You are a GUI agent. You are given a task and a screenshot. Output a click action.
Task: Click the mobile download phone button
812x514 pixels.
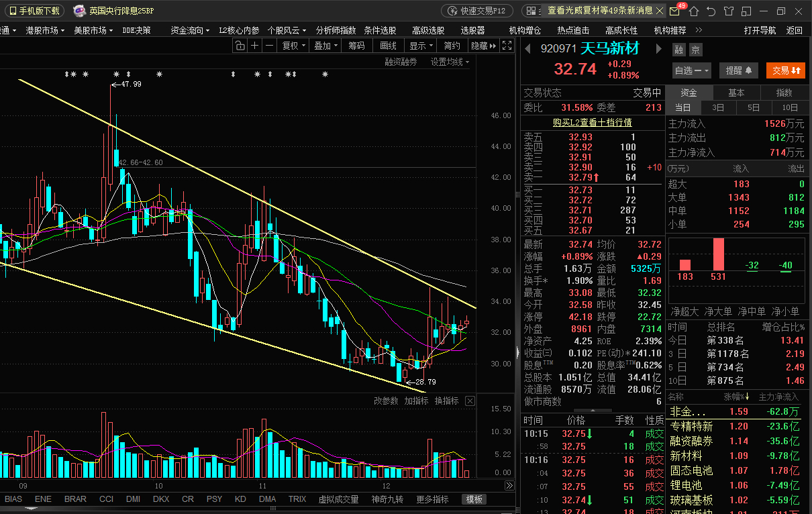(x=35, y=11)
